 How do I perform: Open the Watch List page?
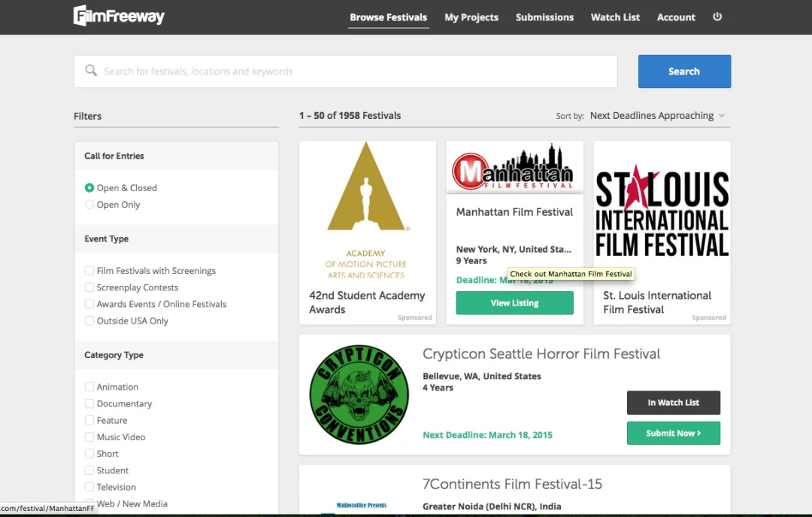point(615,17)
